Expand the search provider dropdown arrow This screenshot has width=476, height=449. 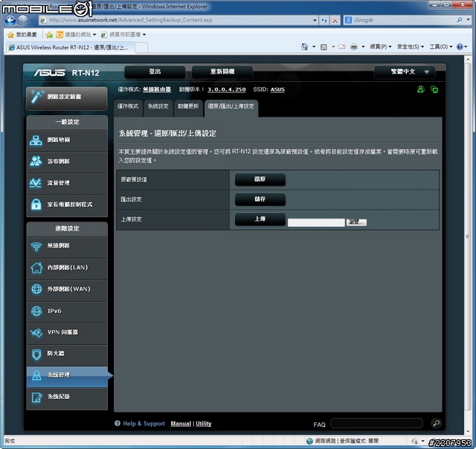(x=468, y=20)
